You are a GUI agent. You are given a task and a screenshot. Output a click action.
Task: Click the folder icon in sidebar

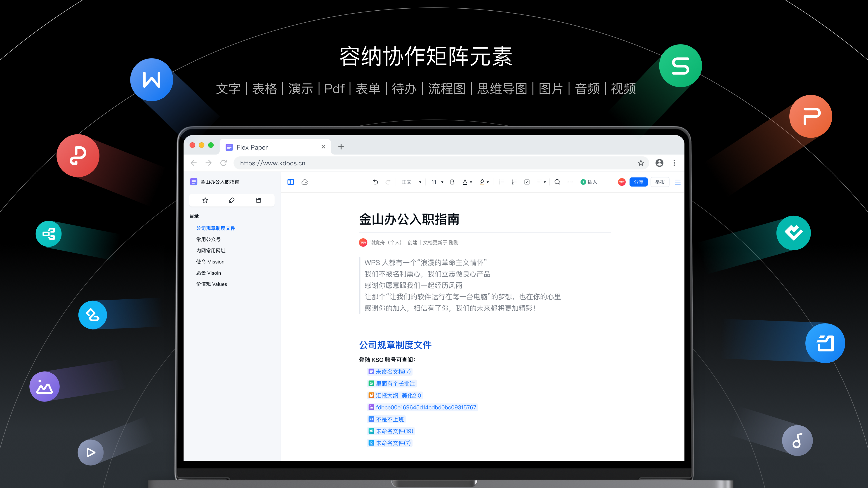pyautogui.click(x=258, y=200)
